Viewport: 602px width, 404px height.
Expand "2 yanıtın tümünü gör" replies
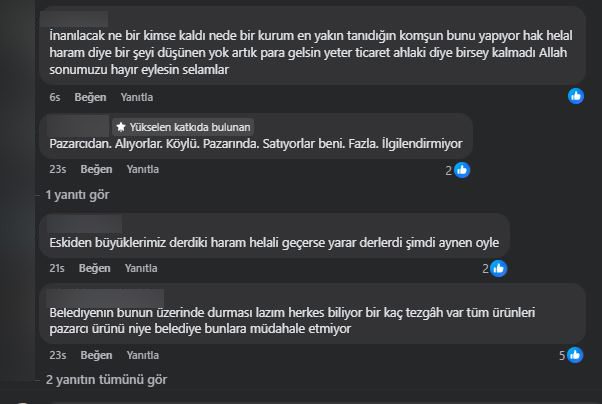[106, 380]
